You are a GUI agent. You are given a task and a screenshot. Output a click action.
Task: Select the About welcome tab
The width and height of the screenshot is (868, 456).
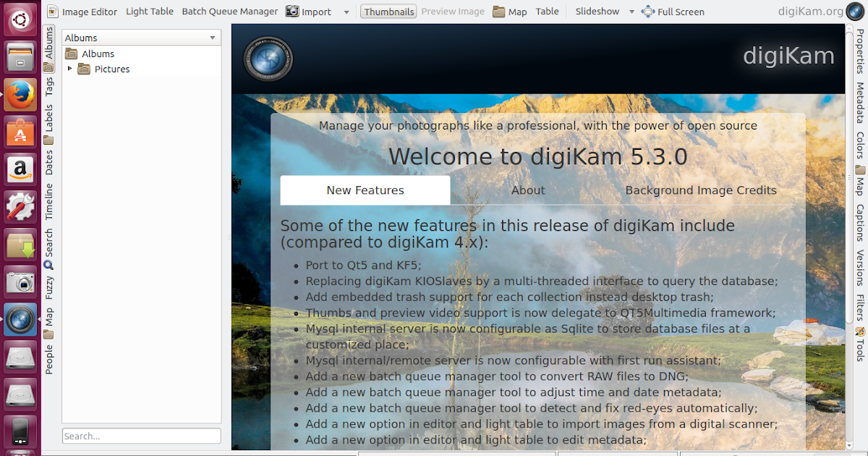point(528,190)
